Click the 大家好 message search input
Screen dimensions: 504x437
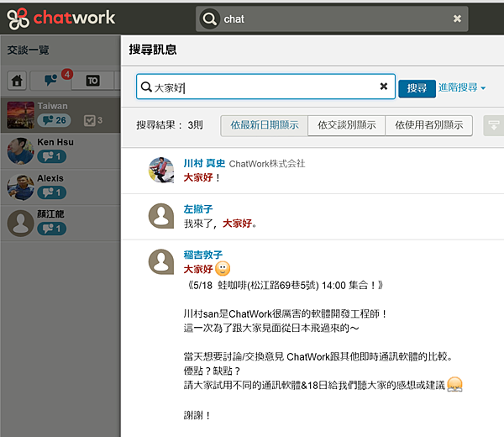265,87
